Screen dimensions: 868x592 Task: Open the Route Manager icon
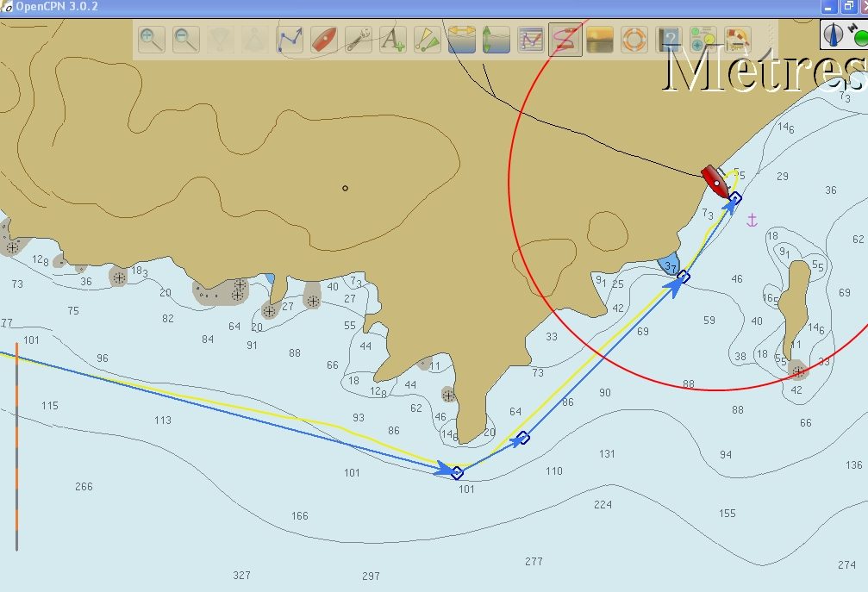tap(531, 40)
